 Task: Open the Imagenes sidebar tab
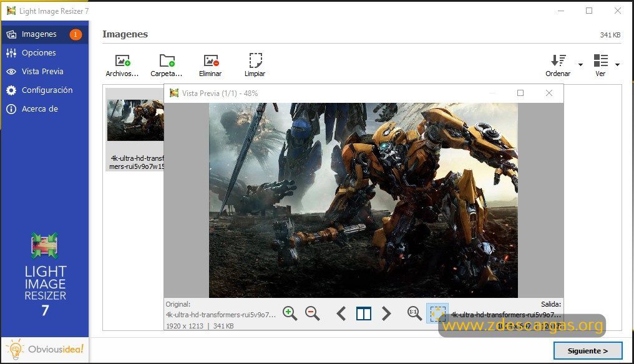(x=44, y=34)
